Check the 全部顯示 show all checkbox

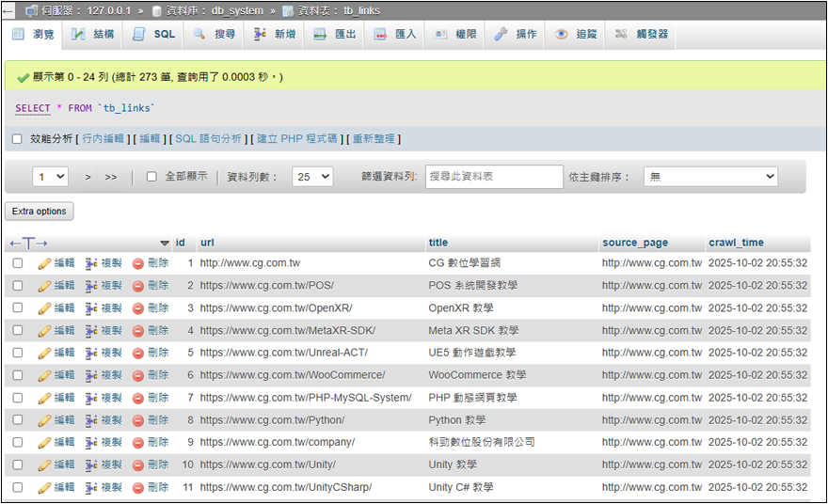click(151, 177)
